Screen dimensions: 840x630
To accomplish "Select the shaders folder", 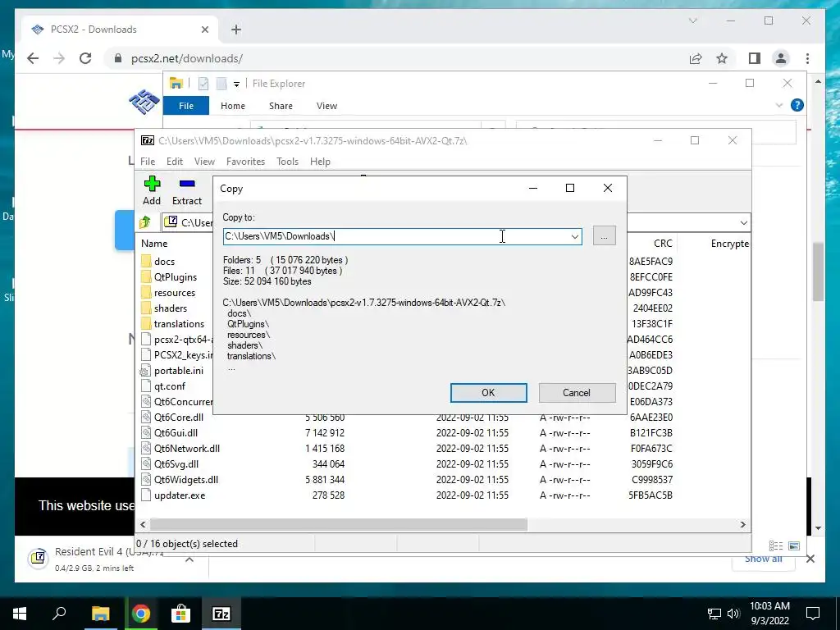I will click(x=171, y=308).
